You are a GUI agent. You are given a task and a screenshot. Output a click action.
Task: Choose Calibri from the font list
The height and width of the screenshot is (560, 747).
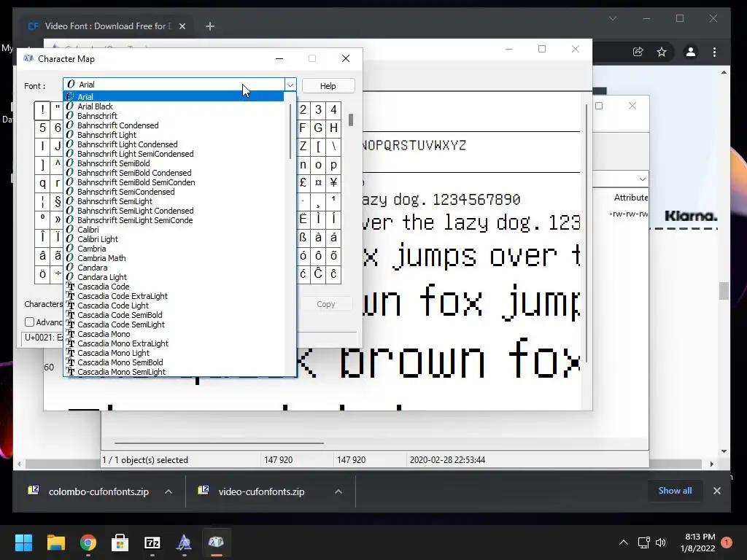(174, 230)
